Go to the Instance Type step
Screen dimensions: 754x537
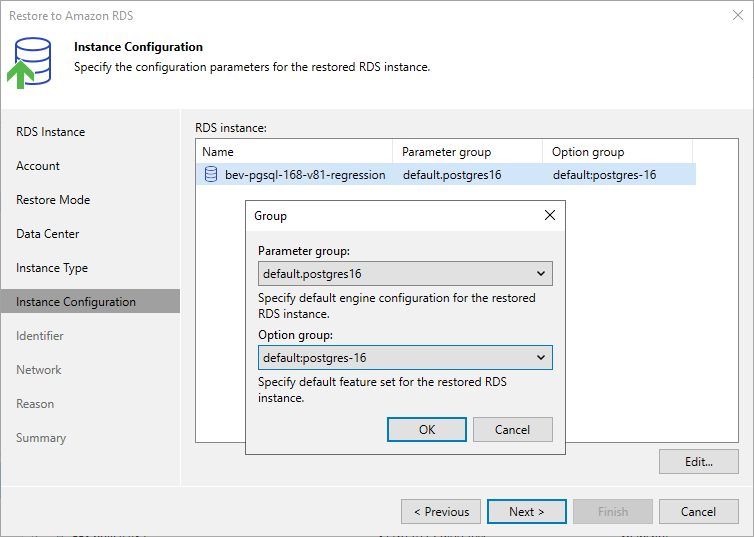[52, 268]
